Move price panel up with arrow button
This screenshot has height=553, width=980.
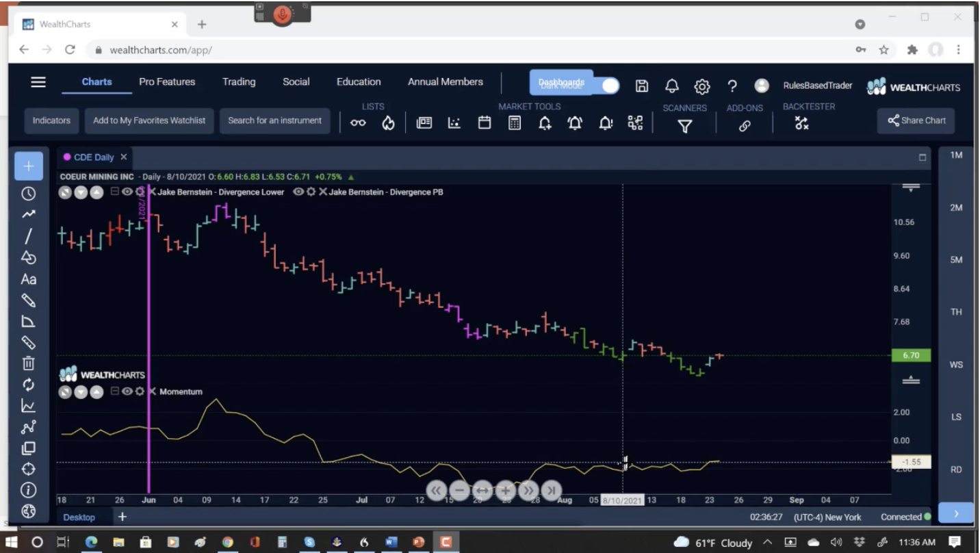point(96,192)
